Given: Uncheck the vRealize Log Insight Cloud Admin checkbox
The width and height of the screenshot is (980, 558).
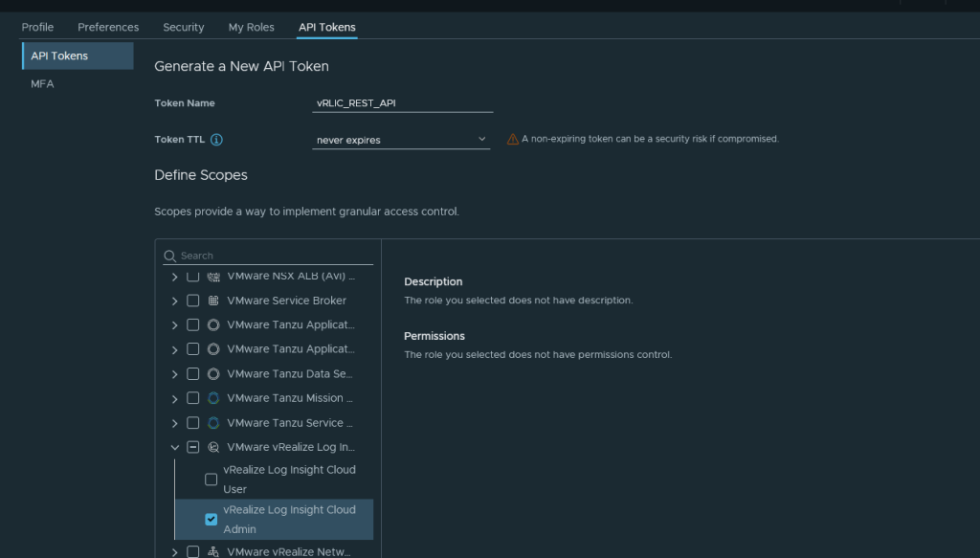Looking at the screenshot, I should coord(212,520).
